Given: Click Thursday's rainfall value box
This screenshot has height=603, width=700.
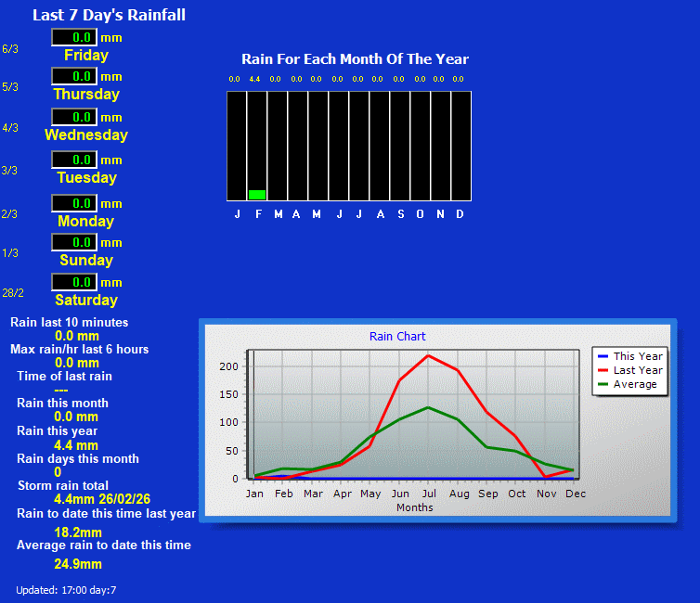Looking at the screenshot, I should click(74, 76).
